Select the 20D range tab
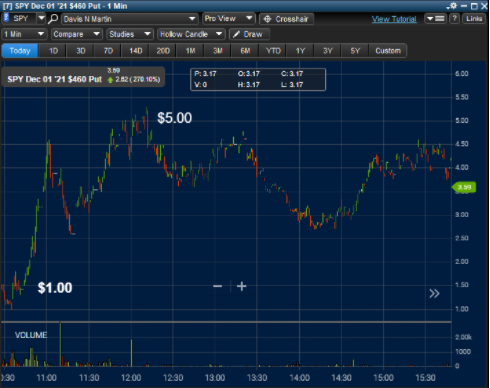 [x=163, y=51]
